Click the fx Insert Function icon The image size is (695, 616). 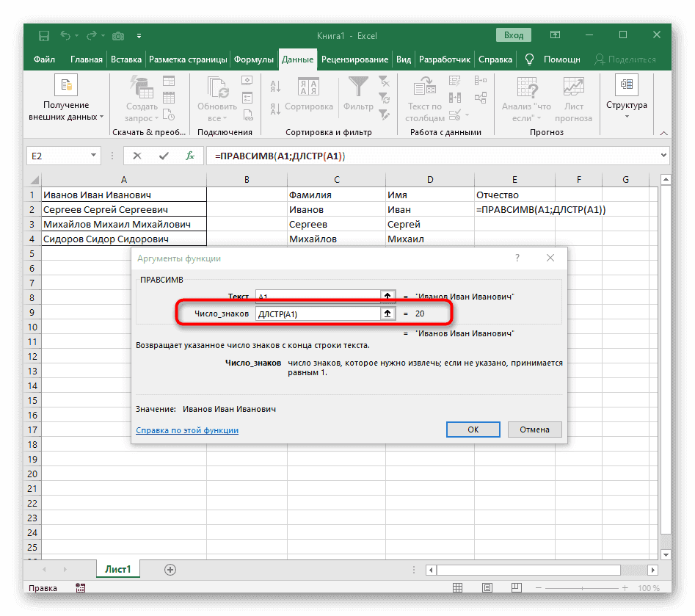[x=190, y=155]
